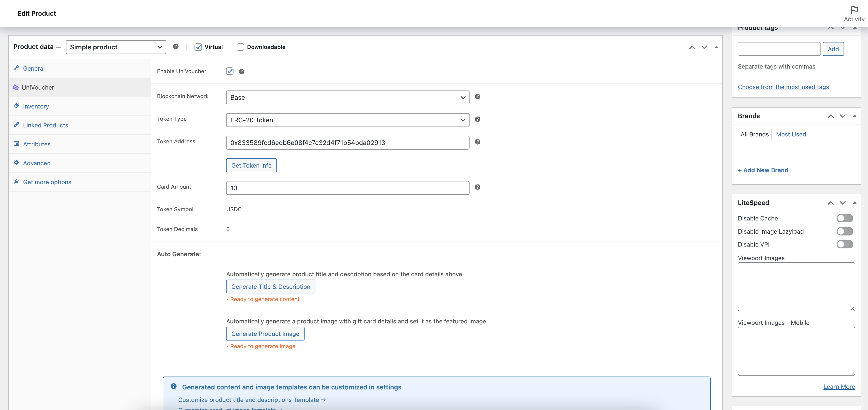
Task: Check the Downloadable checkbox
Action: pyautogui.click(x=240, y=47)
